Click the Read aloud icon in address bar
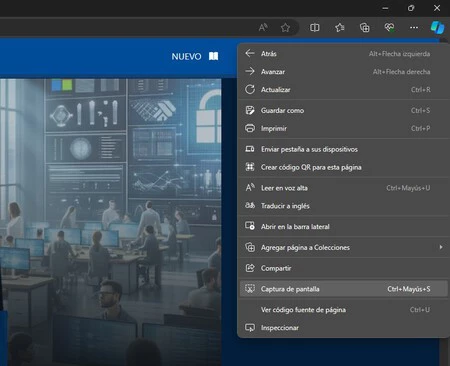The image size is (450, 366). coord(263,27)
